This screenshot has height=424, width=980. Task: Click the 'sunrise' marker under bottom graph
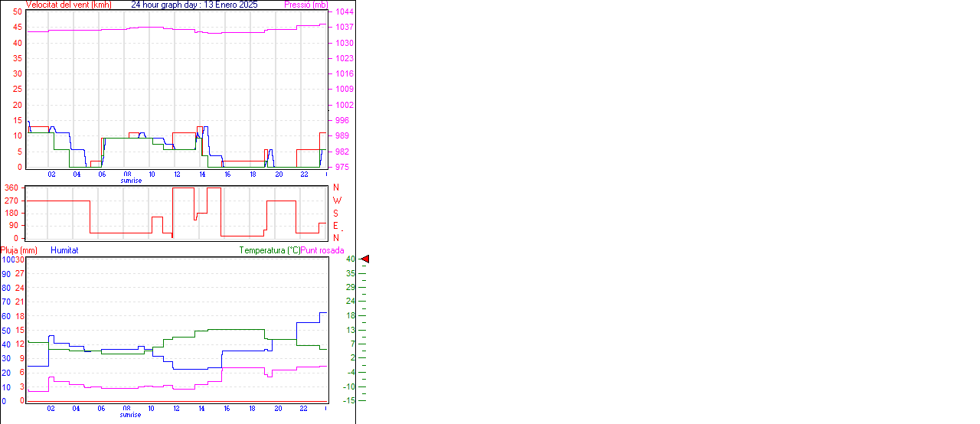click(130, 415)
